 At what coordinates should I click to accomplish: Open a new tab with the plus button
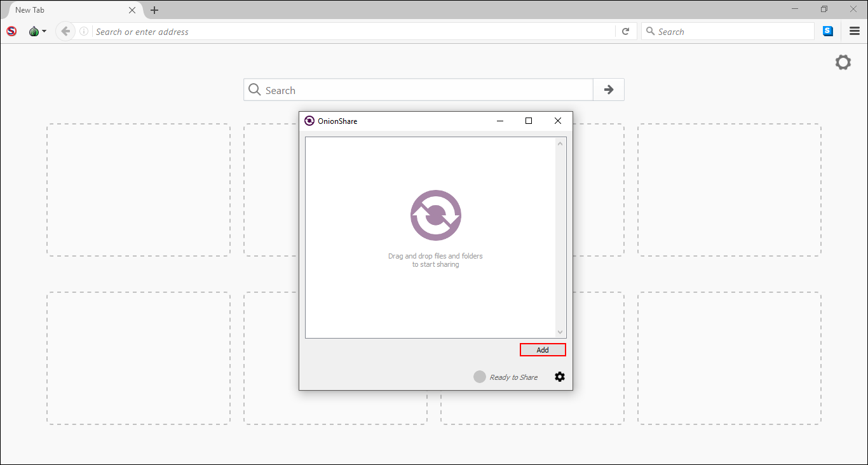click(x=154, y=10)
